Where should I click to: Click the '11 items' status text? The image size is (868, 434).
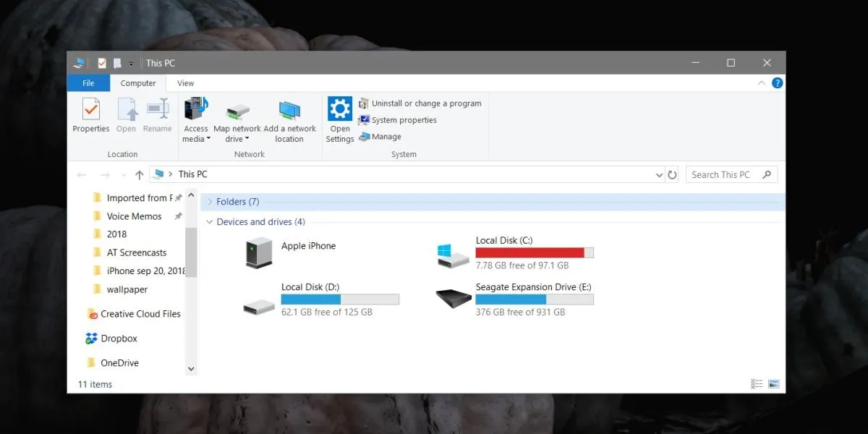pos(95,384)
